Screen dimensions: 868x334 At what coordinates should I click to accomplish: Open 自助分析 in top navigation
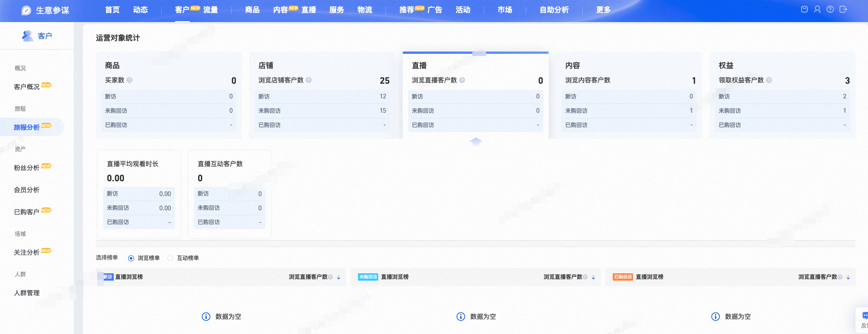click(554, 10)
